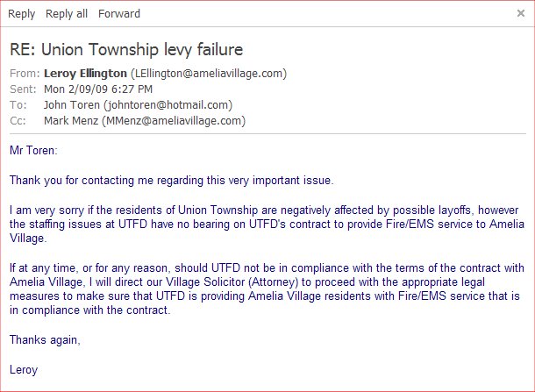Image resolution: width=535 pixels, height=392 pixels.
Task: Select Cc recipient Mark Menz
Action: point(71,120)
